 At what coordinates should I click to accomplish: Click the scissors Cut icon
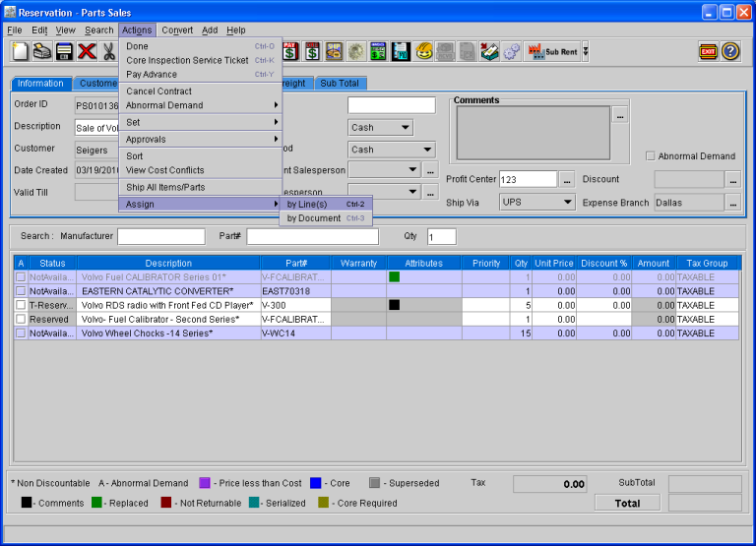(109, 51)
